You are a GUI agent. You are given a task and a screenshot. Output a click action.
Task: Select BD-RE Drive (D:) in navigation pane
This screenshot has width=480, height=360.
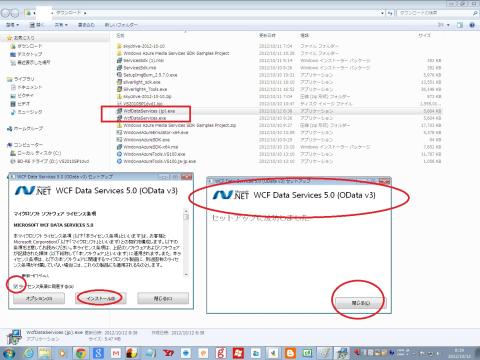50,161
